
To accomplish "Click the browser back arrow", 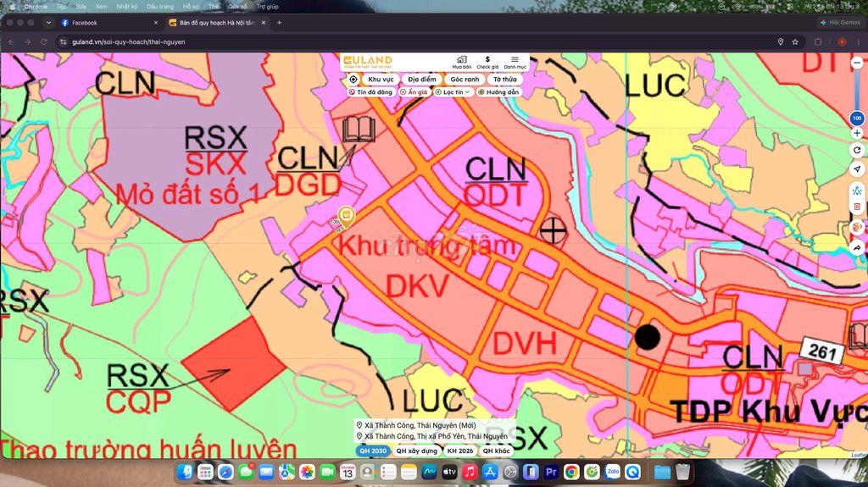I will point(11,42).
